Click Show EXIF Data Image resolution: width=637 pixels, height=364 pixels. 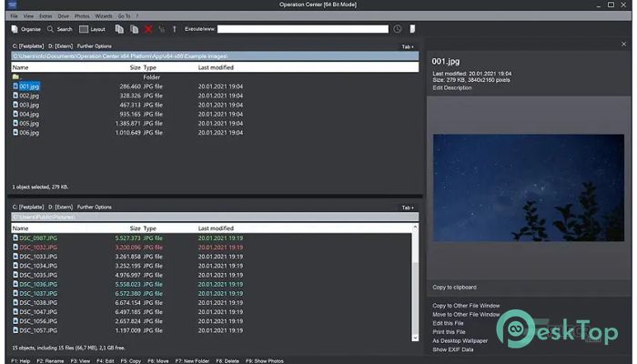453,349
